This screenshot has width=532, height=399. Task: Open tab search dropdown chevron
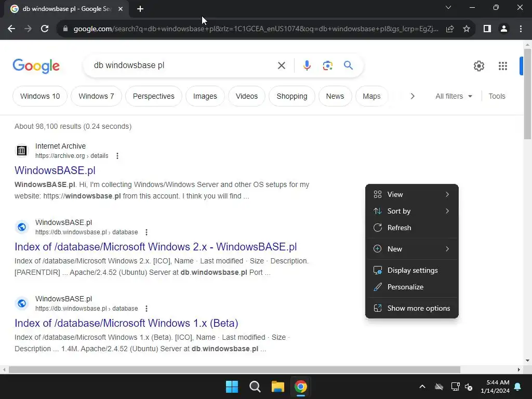[x=448, y=7]
